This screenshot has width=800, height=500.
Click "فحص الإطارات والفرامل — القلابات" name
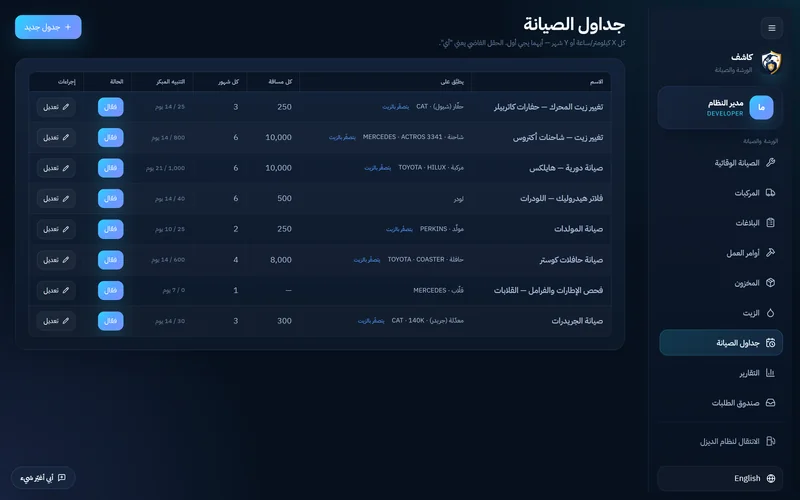[x=548, y=290]
